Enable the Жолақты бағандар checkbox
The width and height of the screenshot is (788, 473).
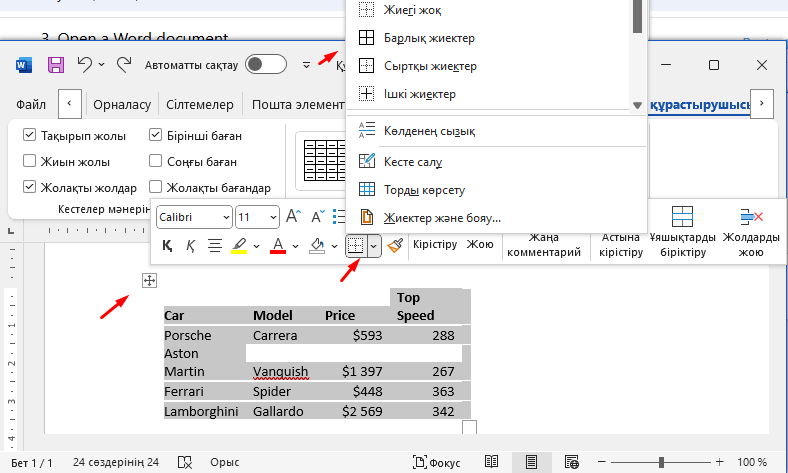click(155, 187)
